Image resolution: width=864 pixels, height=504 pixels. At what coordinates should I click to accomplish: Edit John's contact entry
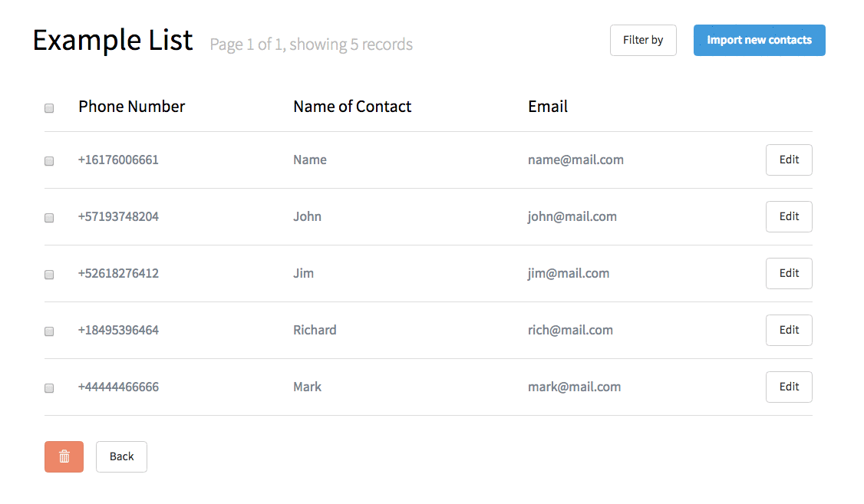(789, 216)
